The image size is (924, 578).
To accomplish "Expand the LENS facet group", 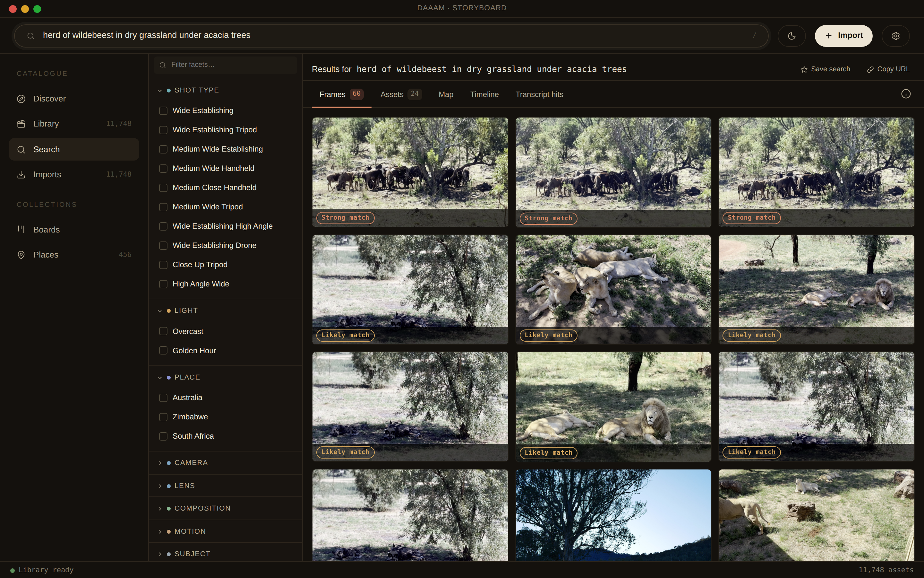I will point(225,486).
